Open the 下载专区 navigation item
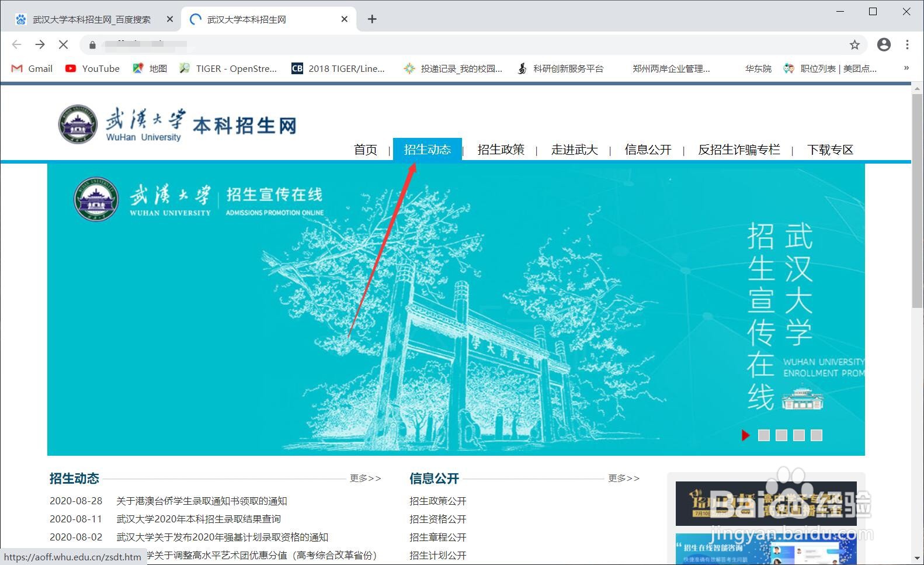 pos(831,150)
